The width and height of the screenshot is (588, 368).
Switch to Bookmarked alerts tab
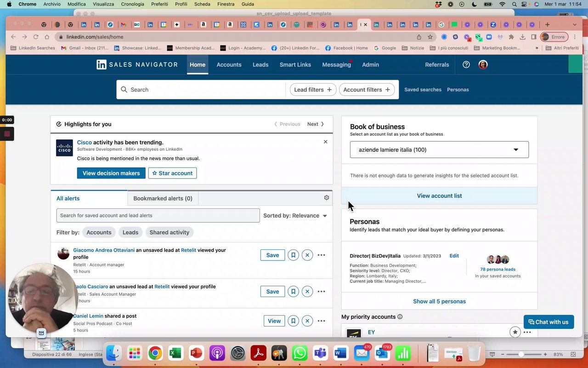pos(163,198)
